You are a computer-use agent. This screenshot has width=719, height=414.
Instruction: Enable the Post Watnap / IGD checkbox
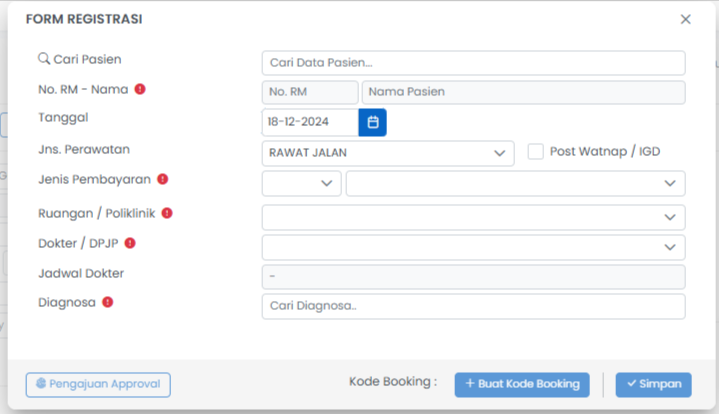click(x=536, y=152)
